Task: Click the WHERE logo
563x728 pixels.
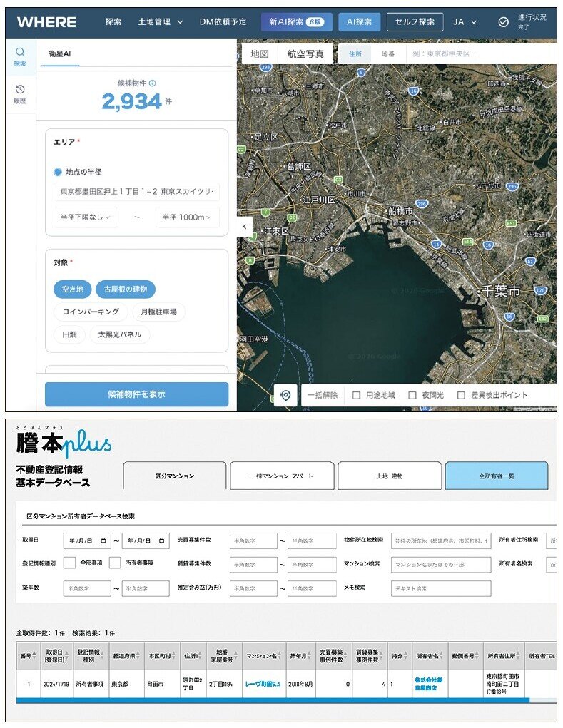Action: (x=46, y=22)
